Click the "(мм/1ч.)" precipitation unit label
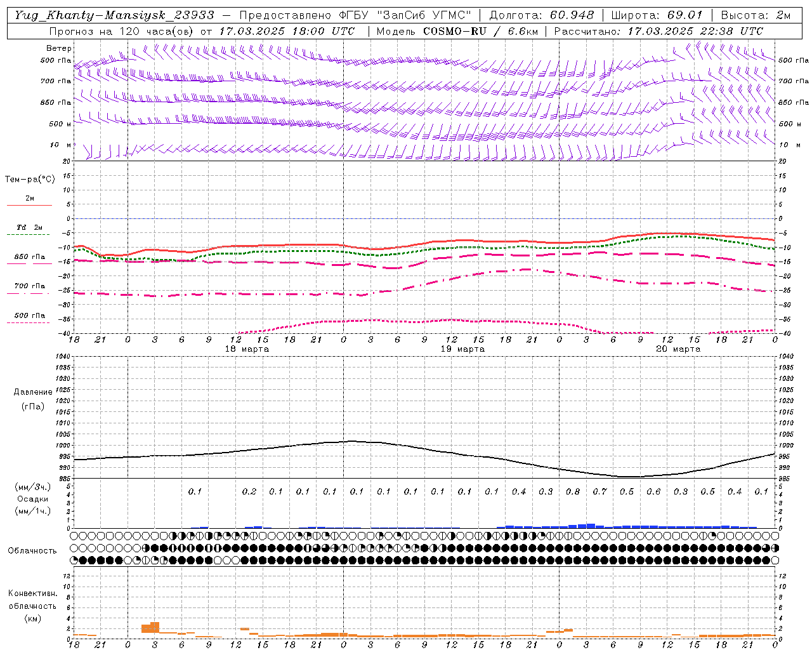The height and width of the screenshot is (650, 812). tap(34, 511)
